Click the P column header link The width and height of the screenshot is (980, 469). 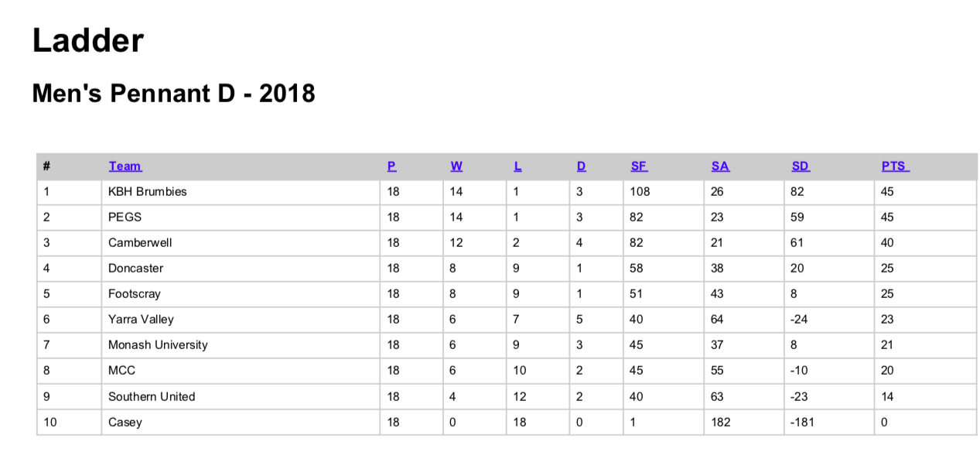click(x=392, y=166)
